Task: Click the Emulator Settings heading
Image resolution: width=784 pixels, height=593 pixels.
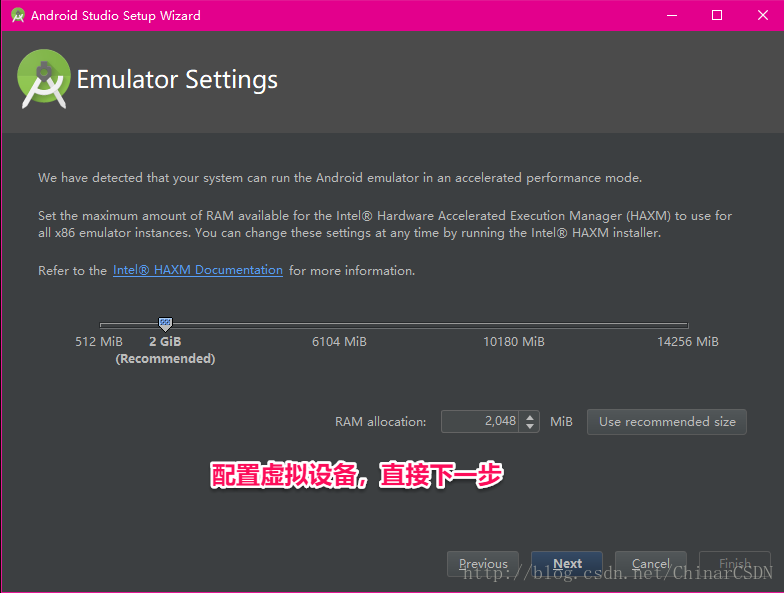Action: tap(177, 80)
